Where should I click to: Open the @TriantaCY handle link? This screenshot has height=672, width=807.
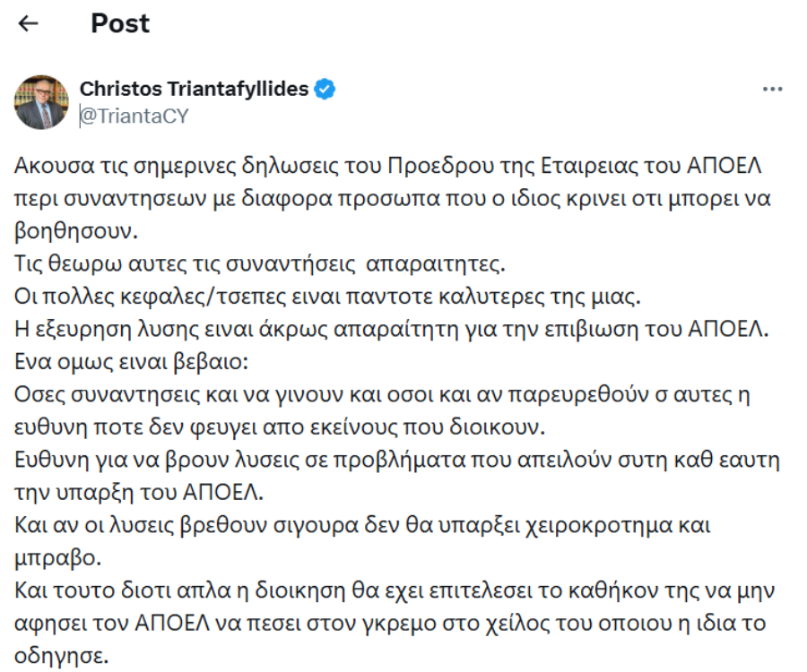click(134, 116)
